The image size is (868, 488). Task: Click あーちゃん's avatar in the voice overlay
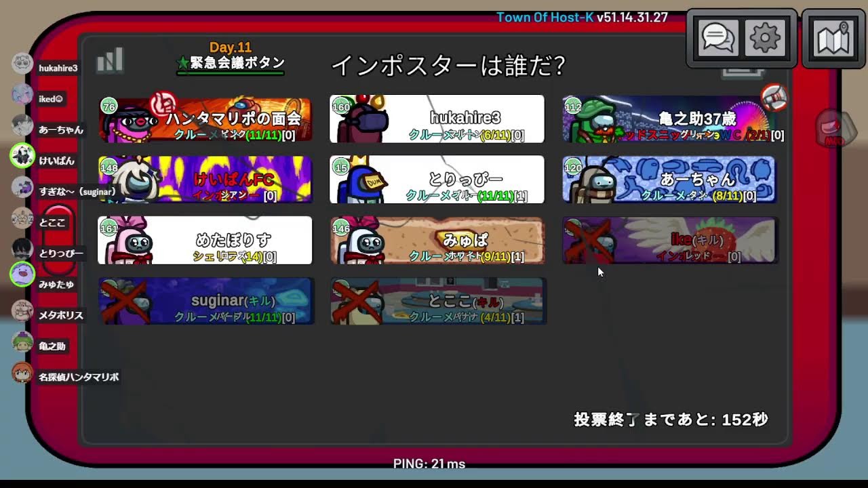(x=22, y=125)
